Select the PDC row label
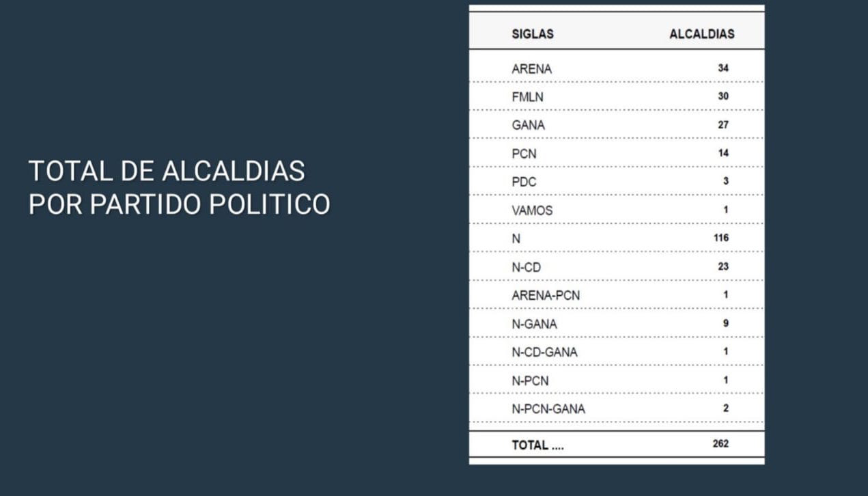The height and width of the screenshot is (496, 868). coord(524,182)
